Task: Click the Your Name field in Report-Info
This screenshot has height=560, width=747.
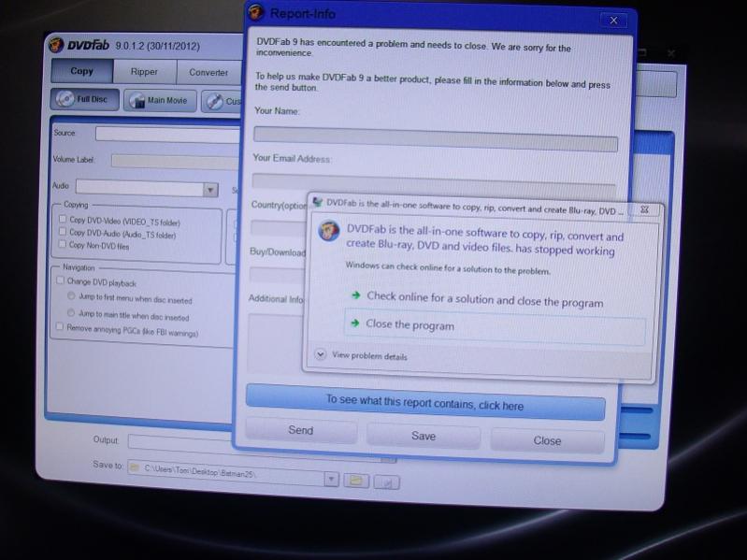Action: [436, 139]
